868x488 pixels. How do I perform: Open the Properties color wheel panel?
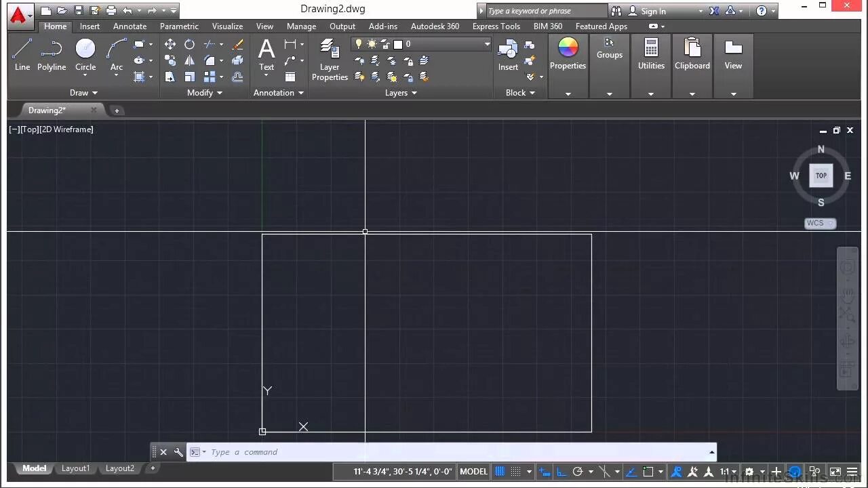568,54
